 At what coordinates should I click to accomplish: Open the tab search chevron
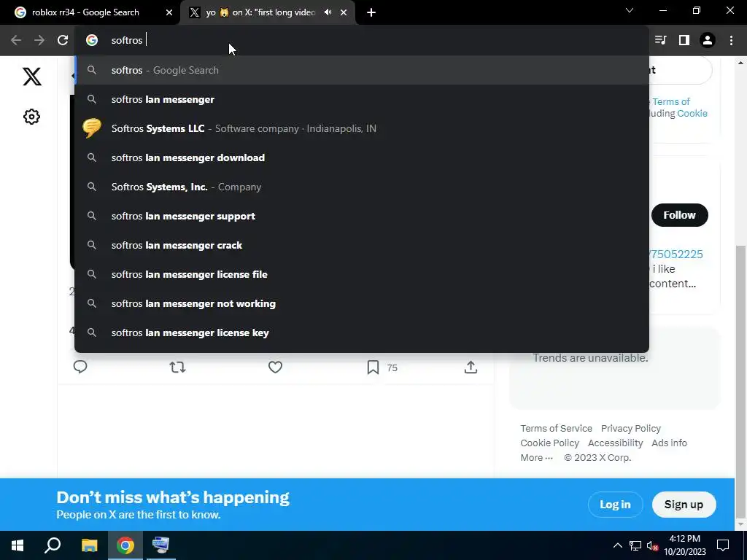630,10
